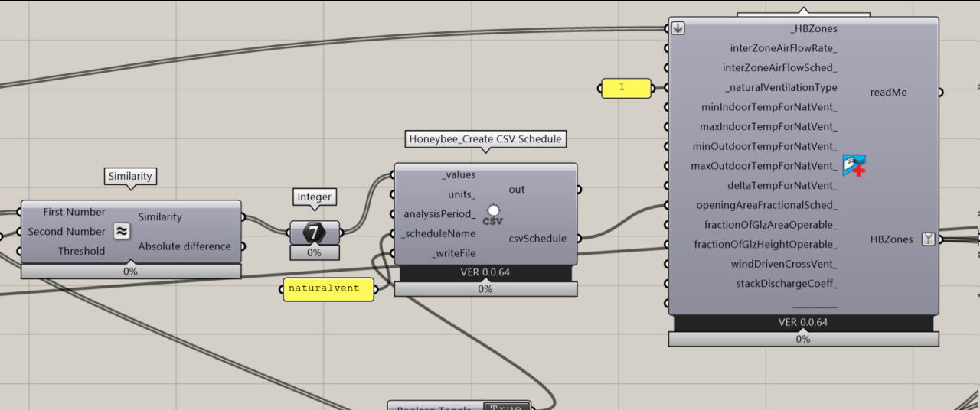Click the minIndoorTempForNatVent_ input
980x410 pixels.
(x=769, y=107)
